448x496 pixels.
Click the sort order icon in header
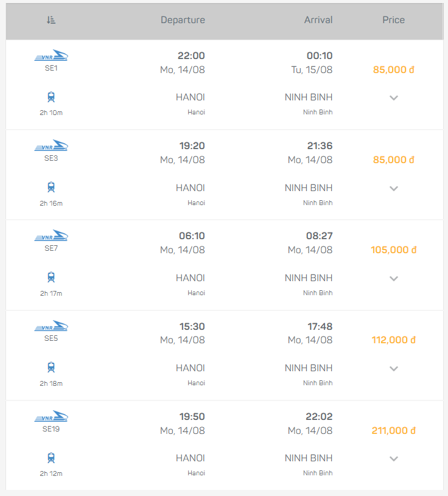point(51,20)
